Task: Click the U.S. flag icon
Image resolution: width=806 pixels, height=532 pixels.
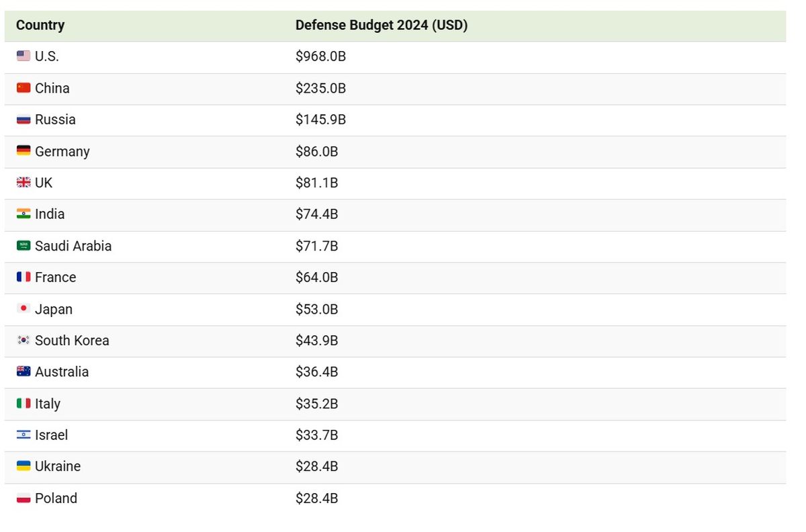Action: click(24, 56)
